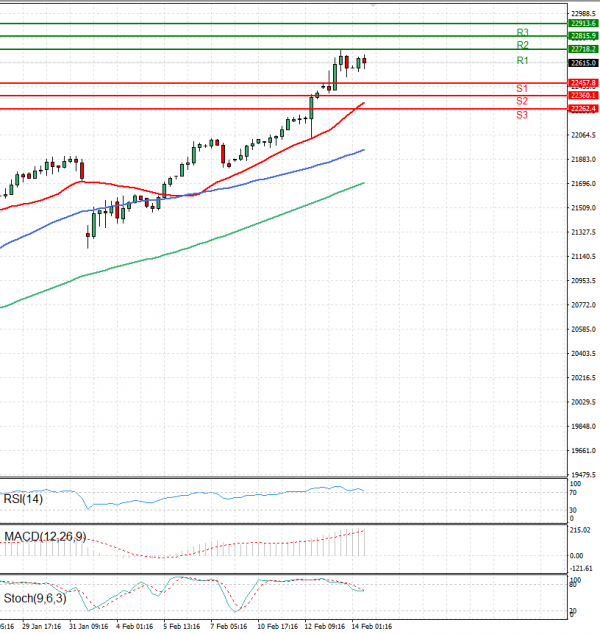
Task: Select the 22360.1 red price tag
Action: tap(583, 95)
